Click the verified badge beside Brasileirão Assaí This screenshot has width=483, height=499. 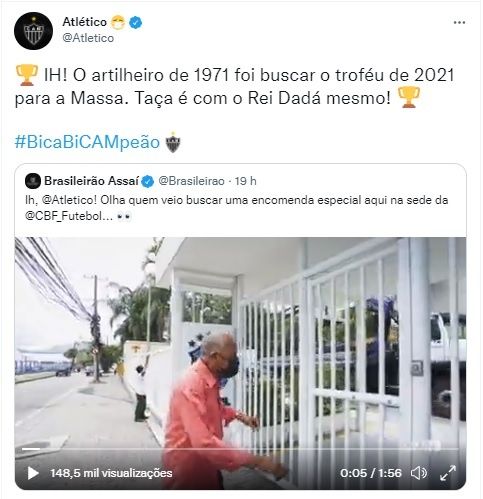[148, 181]
